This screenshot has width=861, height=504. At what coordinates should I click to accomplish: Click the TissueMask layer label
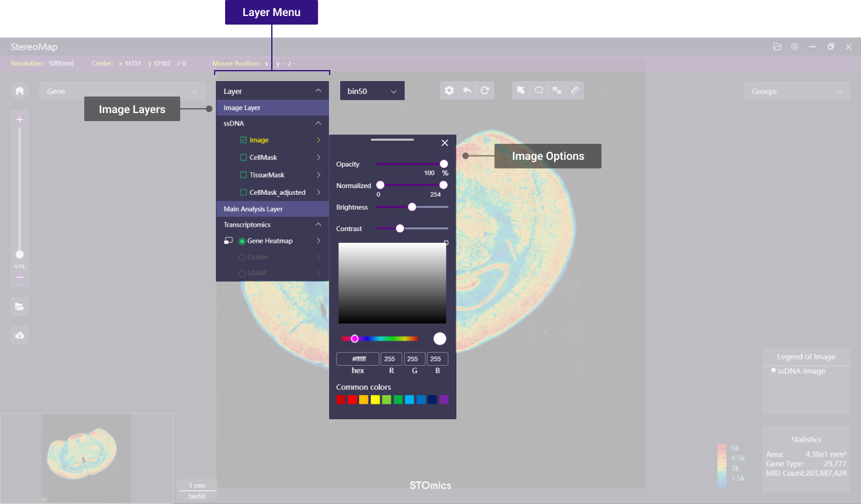click(267, 175)
